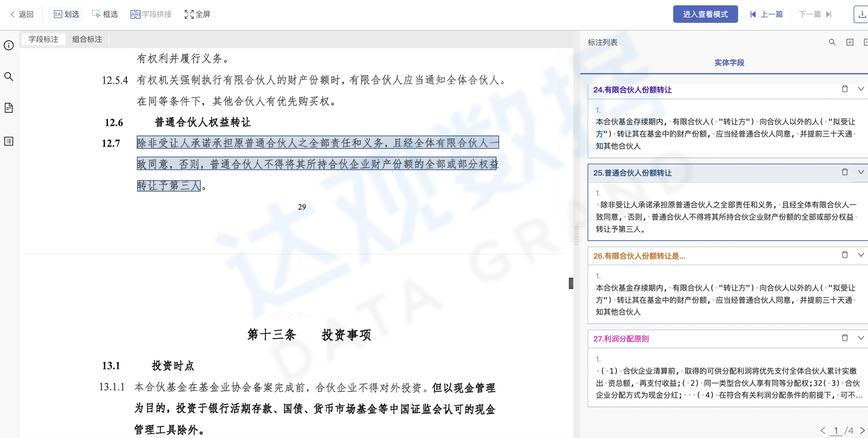Search the 标注列表 annotation list
This screenshot has height=438, width=868.
832,42
